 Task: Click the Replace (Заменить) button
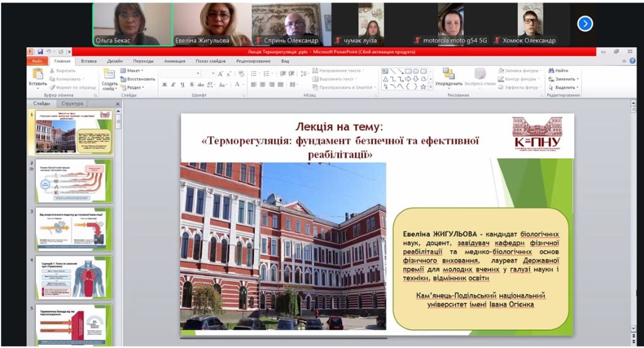[x=563, y=79]
